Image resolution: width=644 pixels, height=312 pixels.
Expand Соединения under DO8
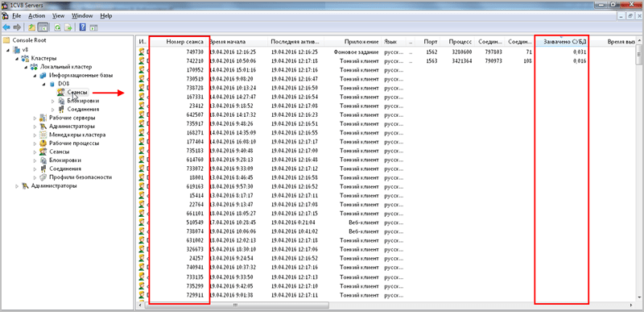[52, 110]
